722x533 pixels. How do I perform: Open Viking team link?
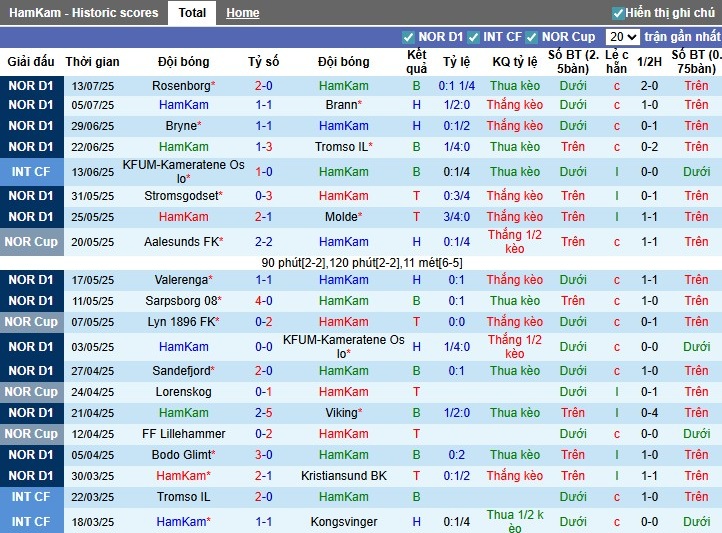pos(341,413)
